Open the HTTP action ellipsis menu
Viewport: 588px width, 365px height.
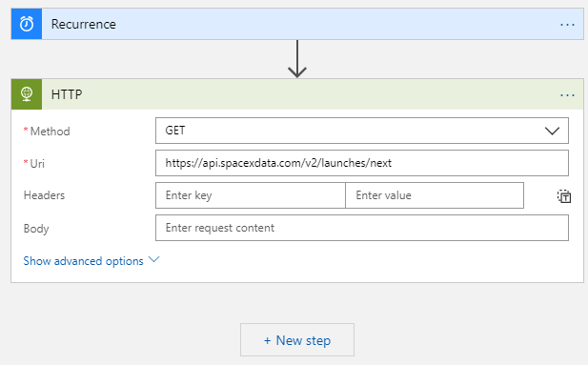(x=567, y=95)
